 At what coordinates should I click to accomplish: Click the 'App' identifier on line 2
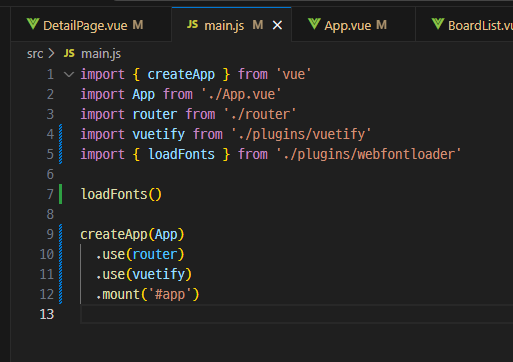coord(143,94)
